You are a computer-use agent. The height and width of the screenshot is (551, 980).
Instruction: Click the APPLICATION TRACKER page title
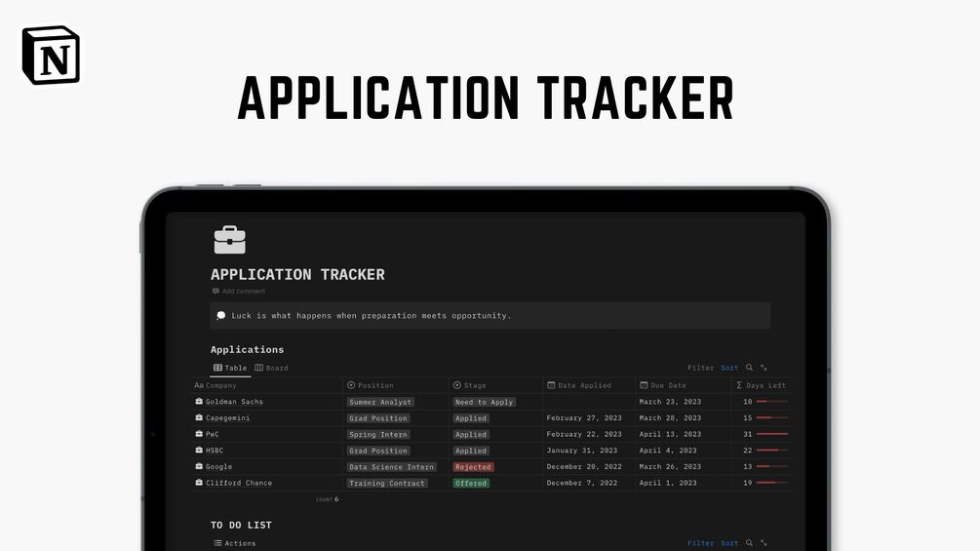pyautogui.click(x=297, y=274)
